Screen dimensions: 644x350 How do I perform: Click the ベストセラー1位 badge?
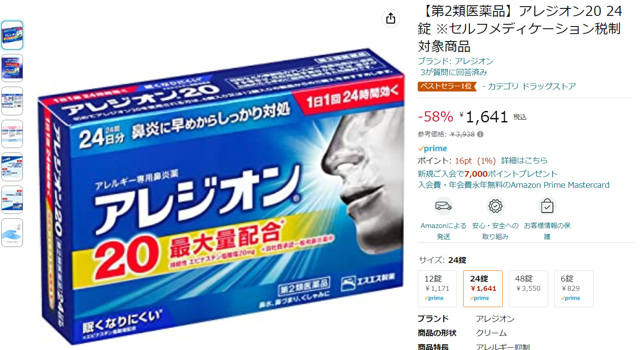(447, 87)
